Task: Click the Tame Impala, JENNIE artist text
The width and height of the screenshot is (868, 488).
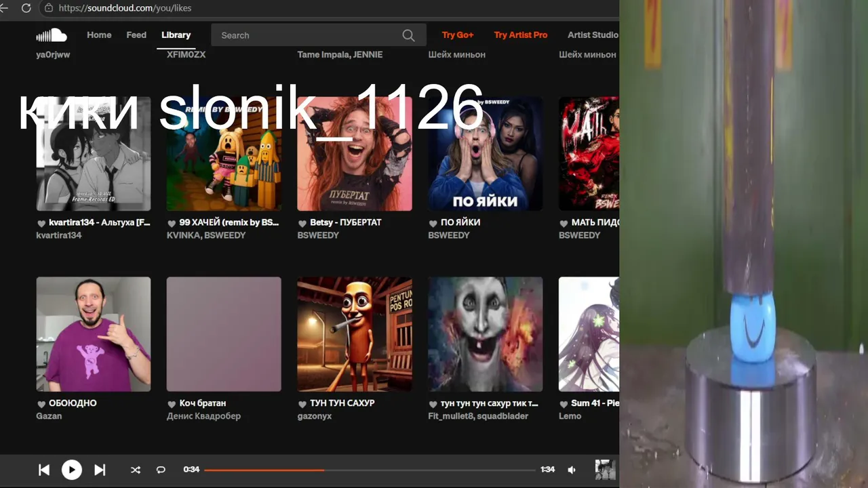Action: coord(340,54)
